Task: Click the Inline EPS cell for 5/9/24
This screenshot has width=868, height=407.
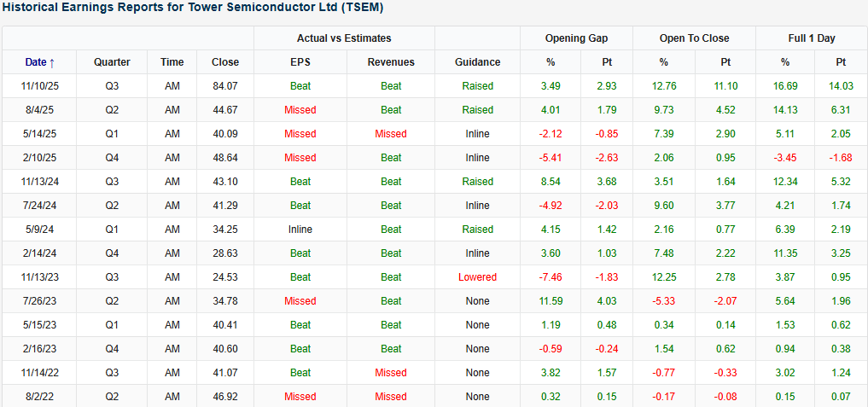Action: click(x=300, y=230)
